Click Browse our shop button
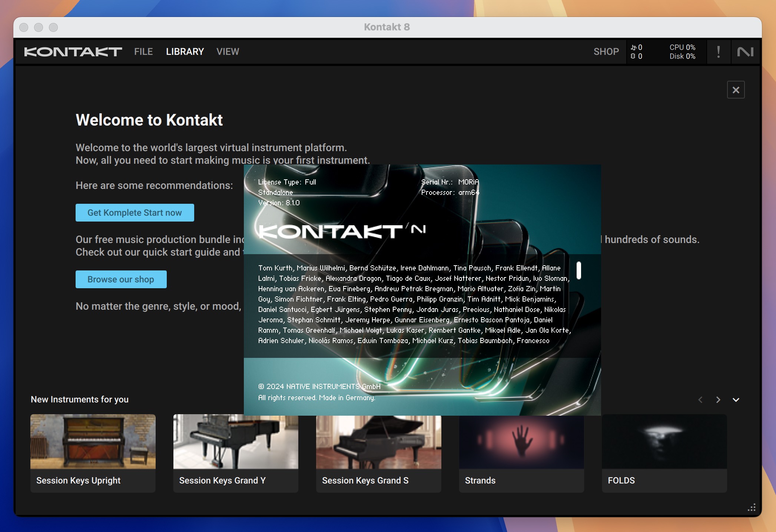The image size is (776, 532). [121, 279]
